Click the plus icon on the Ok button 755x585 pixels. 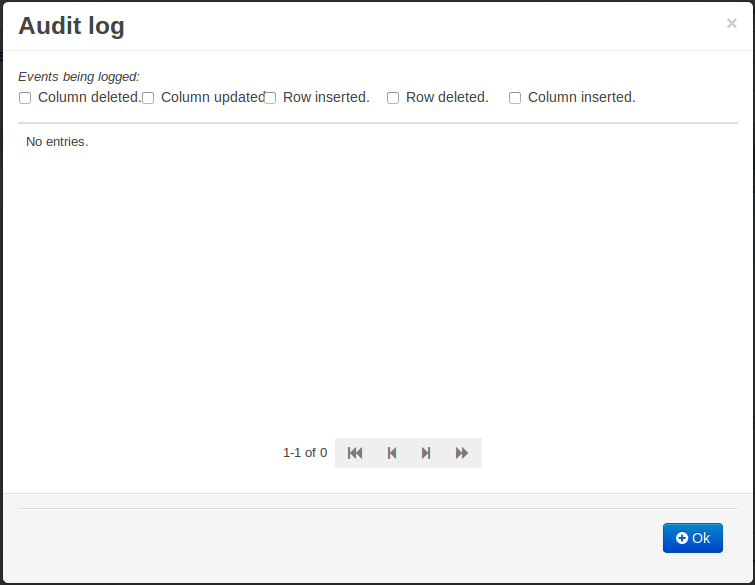pyautogui.click(x=682, y=538)
